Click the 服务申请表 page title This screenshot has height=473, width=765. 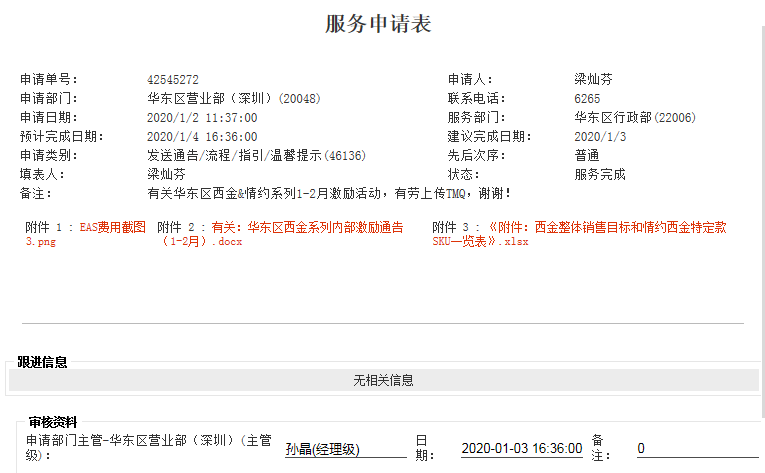click(378, 25)
